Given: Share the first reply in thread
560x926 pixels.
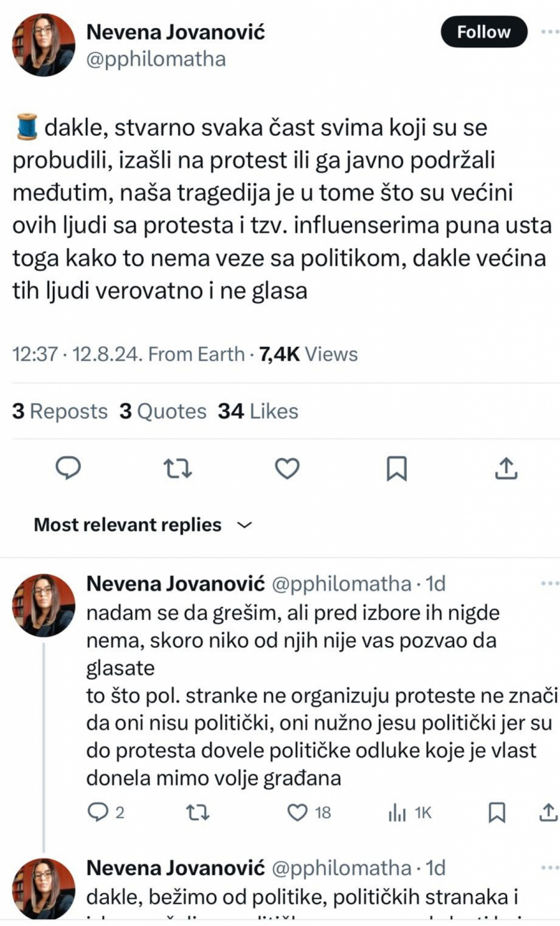Looking at the screenshot, I should tap(548, 812).
